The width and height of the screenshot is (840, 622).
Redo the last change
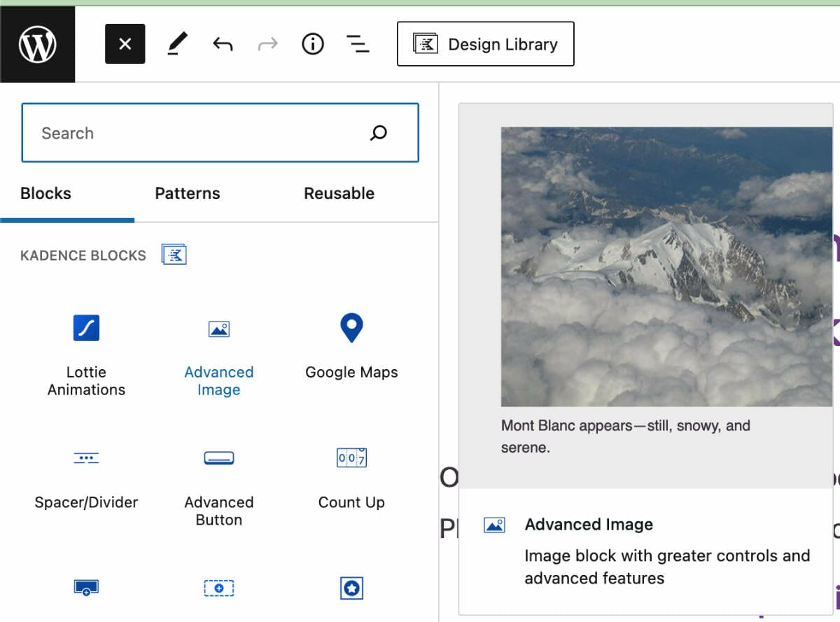click(267, 43)
